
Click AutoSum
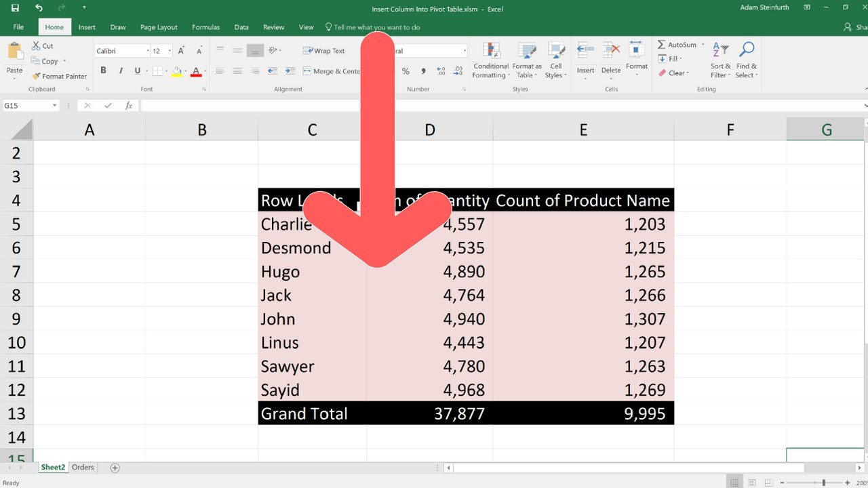(677, 45)
